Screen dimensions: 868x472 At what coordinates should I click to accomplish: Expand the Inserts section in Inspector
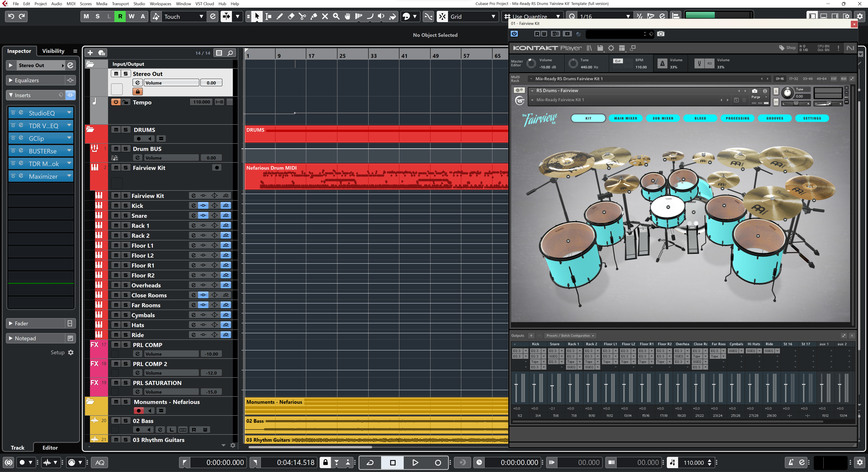(x=10, y=95)
